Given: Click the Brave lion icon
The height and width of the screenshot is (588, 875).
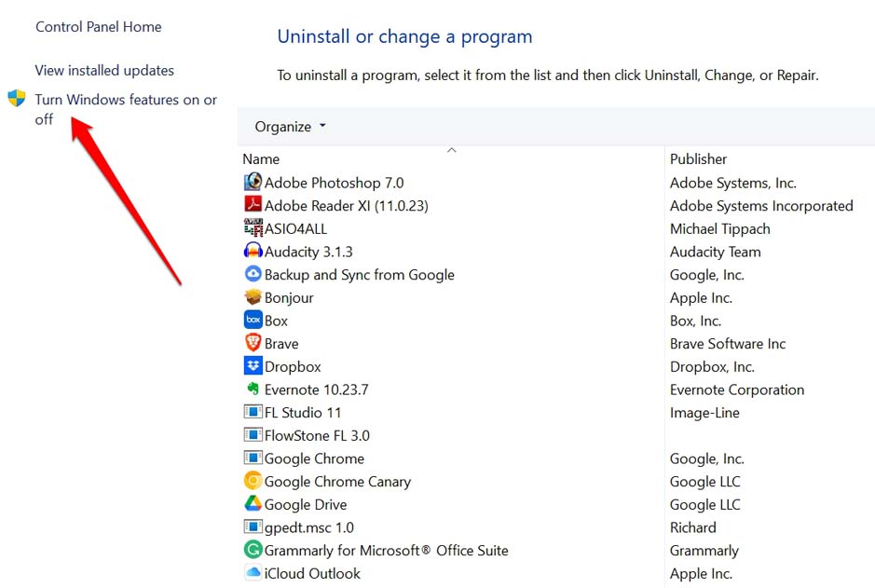Looking at the screenshot, I should (253, 343).
